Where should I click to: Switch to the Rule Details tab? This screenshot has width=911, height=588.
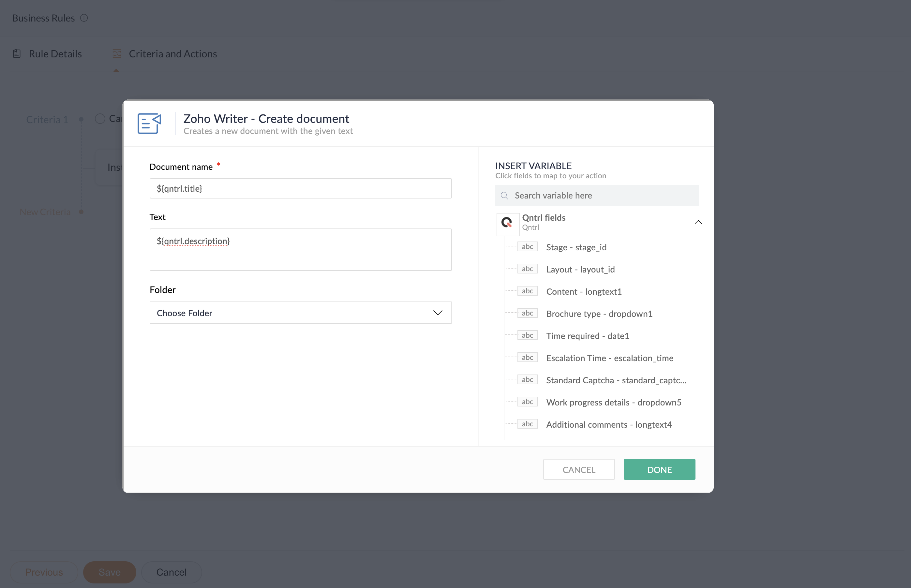(x=55, y=54)
